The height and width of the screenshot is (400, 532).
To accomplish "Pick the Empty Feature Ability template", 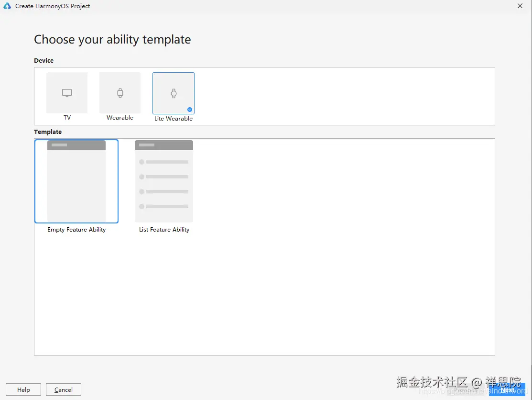I will tap(76, 181).
